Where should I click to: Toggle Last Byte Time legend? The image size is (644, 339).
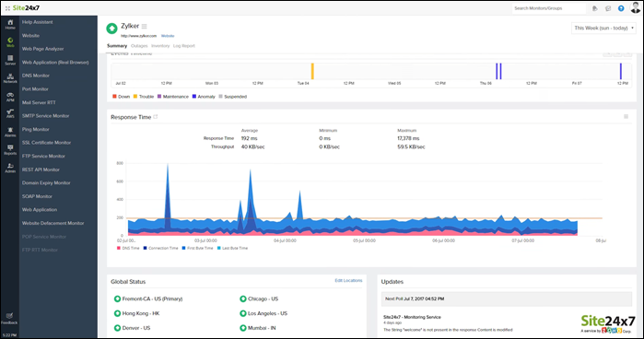click(x=232, y=248)
